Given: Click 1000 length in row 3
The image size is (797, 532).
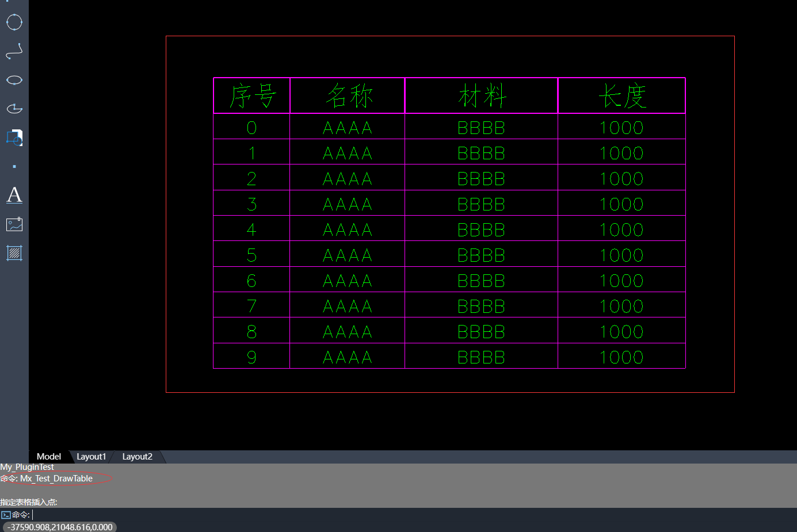Looking at the screenshot, I should tap(622, 204).
